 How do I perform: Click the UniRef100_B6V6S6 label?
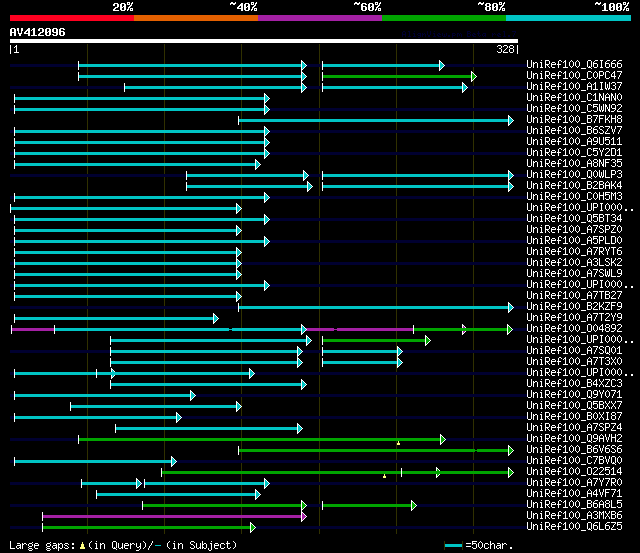[x=574, y=450]
